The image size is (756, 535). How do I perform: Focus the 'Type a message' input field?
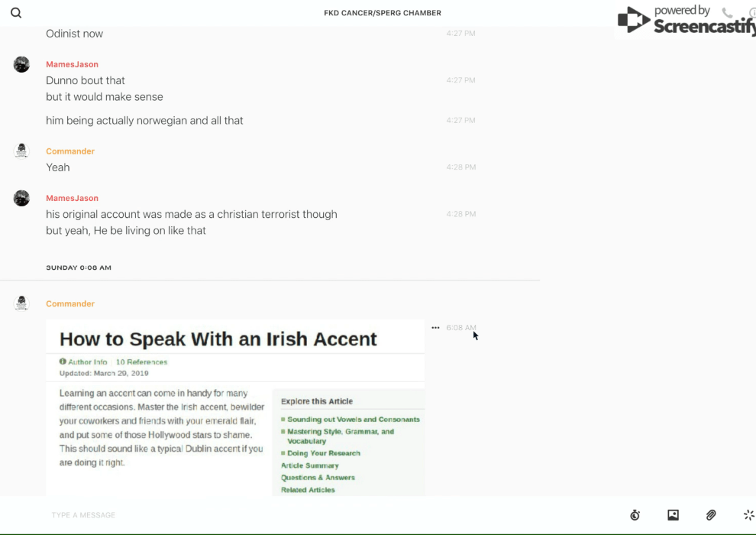[x=305, y=515]
